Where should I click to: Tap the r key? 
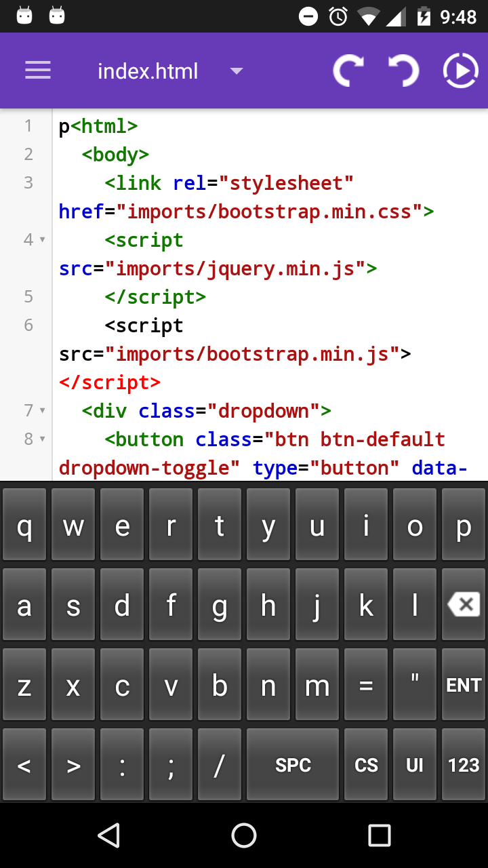tap(171, 524)
